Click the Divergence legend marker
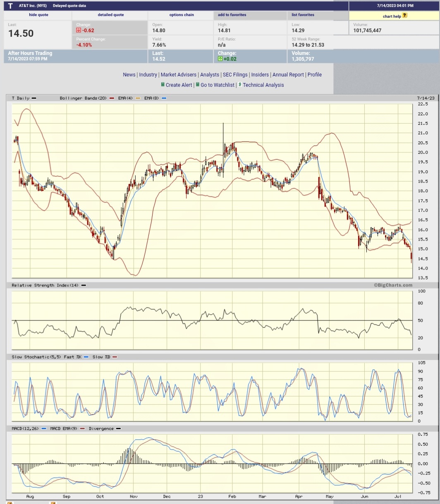The width and height of the screenshot is (440, 504). 118,429
